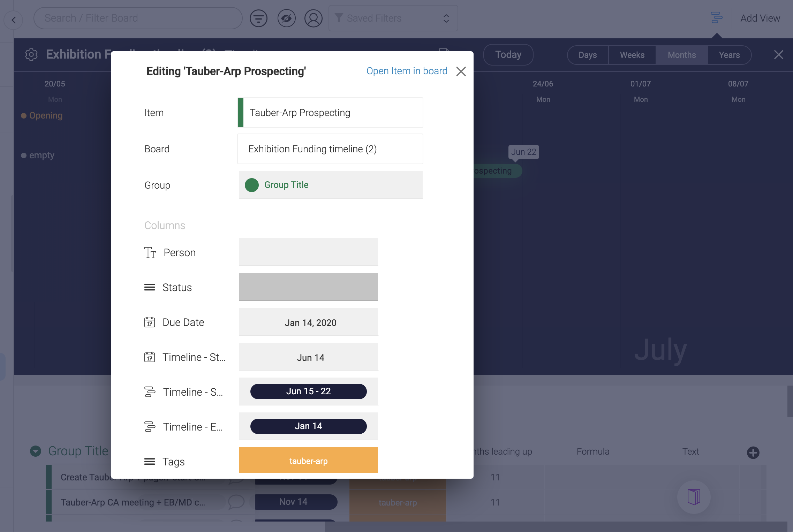
Task: Click Nov 14 in Tauber-Arp CA meeting row
Action: 296,502
